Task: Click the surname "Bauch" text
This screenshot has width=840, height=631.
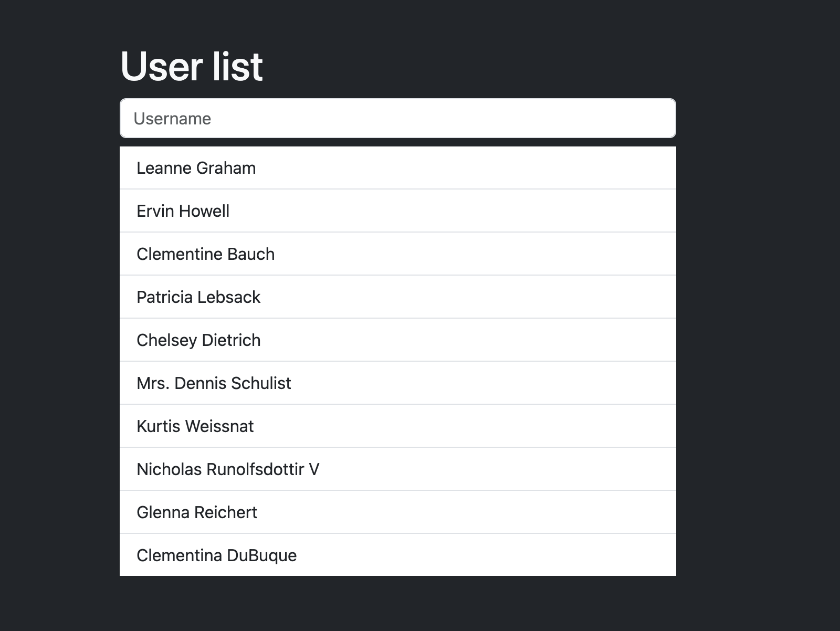Action: point(251,255)
